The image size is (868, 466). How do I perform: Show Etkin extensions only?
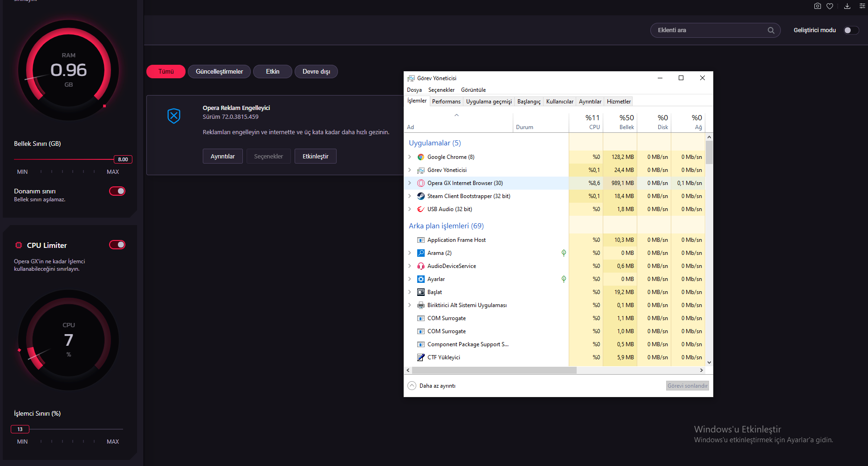273,71
